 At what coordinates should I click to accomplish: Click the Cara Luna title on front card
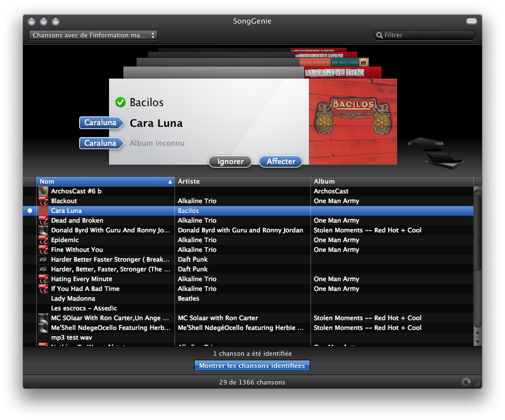click(156, 123)
